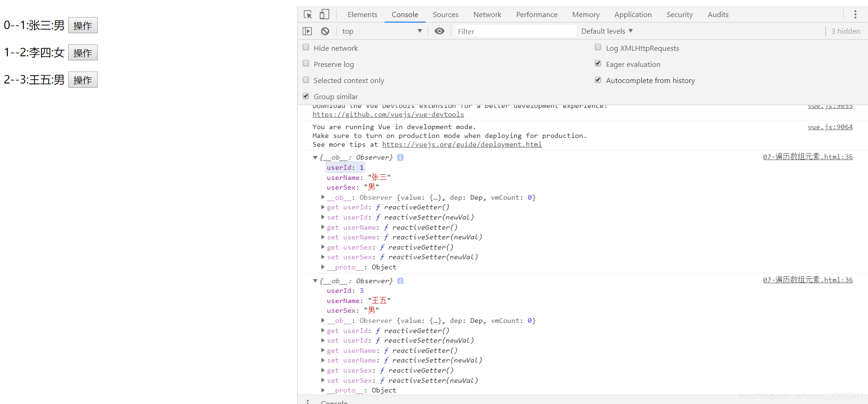
Task: Expand get userId in first object
Action: click(323, 207)
